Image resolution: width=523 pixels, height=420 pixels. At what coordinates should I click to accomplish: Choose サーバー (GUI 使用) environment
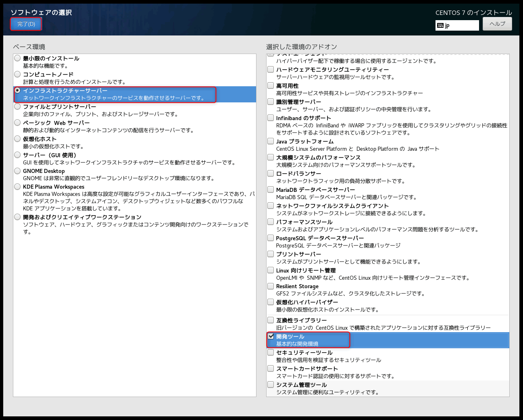tap(17, 155)
